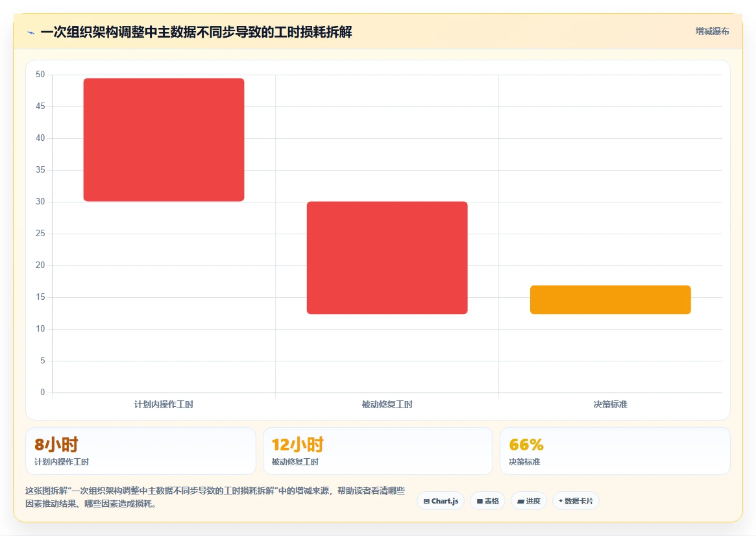Click the 8小时 value card

click(141, 451)
